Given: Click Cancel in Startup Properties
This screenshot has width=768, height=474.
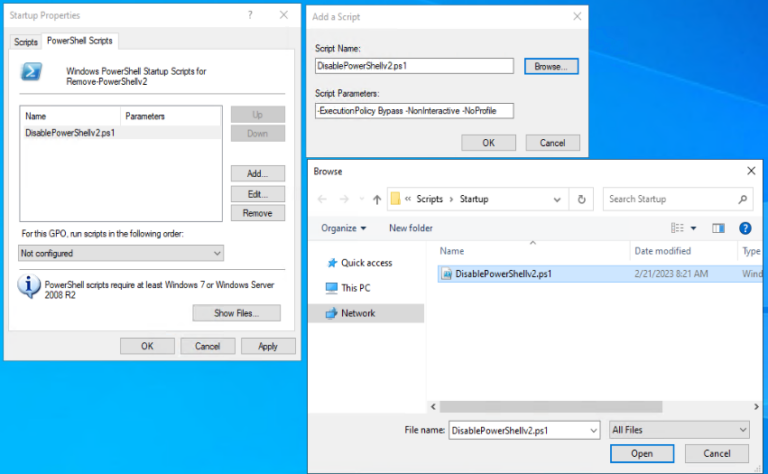Looking at the screenshot, I should click(208, 346).
